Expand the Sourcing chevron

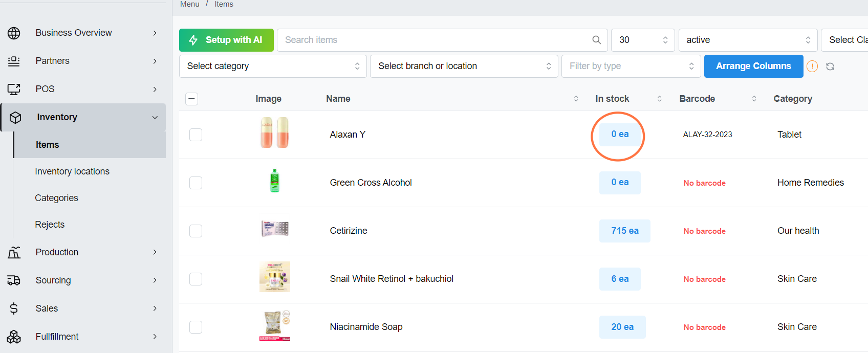pyautogui.click(x=155, y=280)
